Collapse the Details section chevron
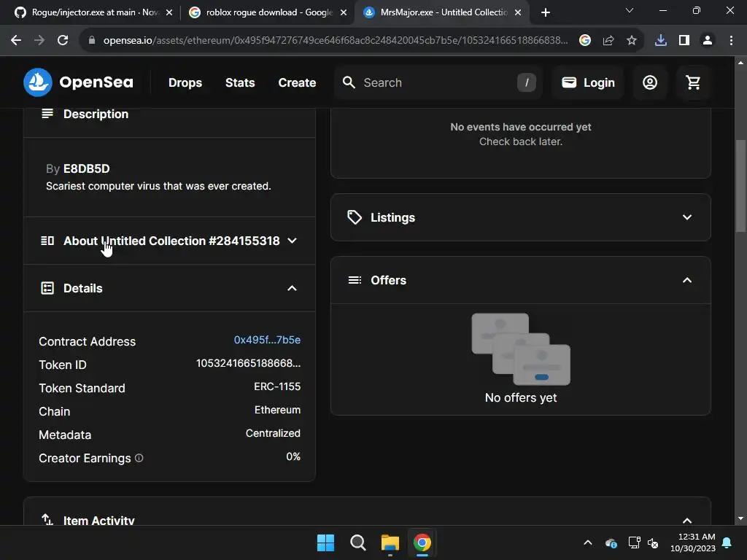The image size is (747, 560). (292, 288)
